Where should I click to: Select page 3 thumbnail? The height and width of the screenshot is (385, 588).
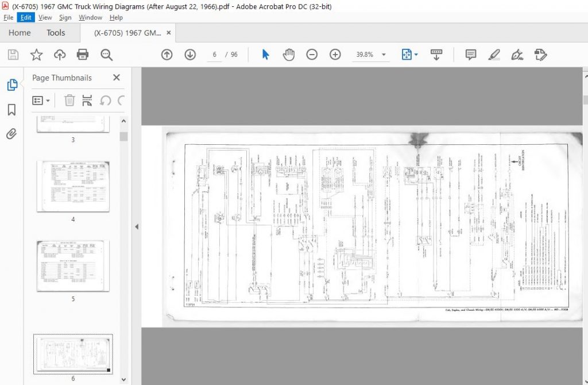click(73, 124)
